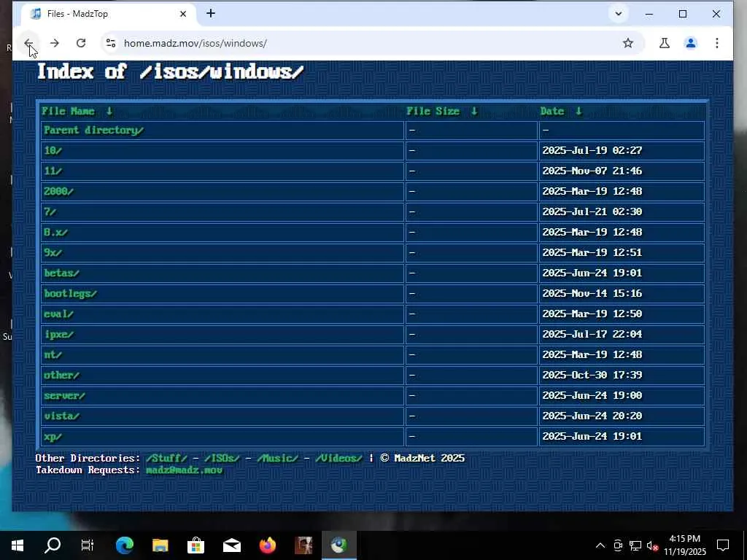
Task: Open the server/ folder
Action: [64, 396]
